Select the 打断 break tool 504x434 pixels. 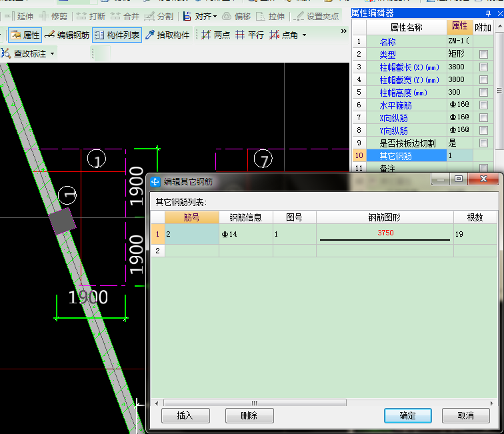(x=91, y=16)
